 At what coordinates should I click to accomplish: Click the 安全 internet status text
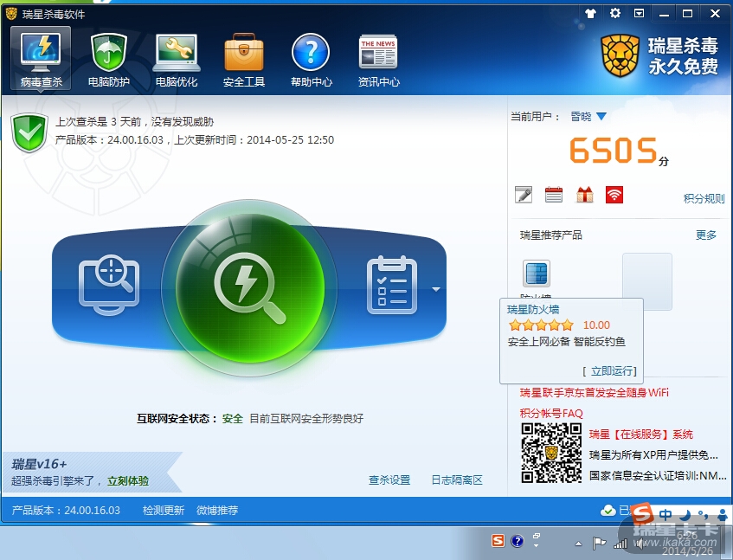[232, 418]
